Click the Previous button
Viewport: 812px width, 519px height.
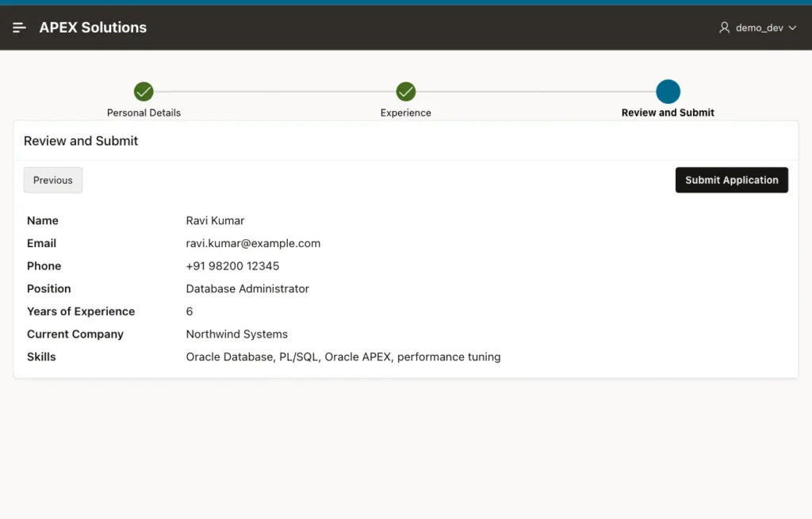[53, 180]
